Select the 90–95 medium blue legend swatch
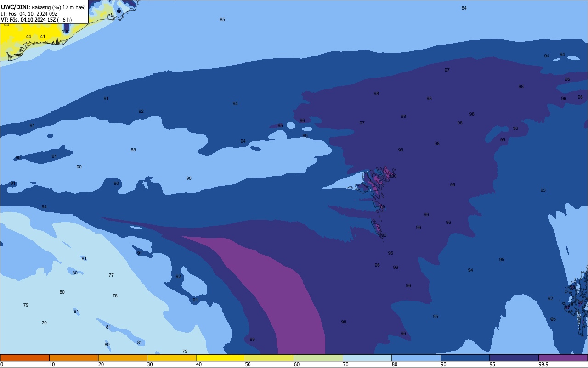The height and width of the screenshot is (368, 588). point(465,357)
